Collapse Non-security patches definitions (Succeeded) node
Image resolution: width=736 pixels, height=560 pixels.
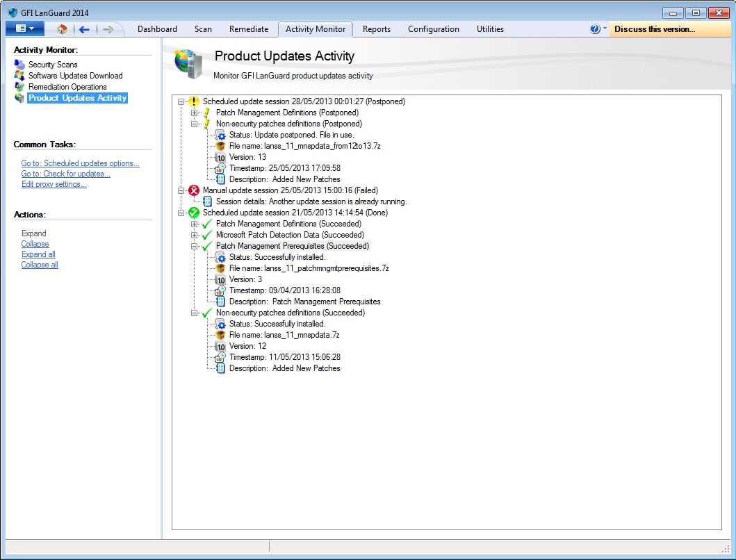tap(195, 313)
